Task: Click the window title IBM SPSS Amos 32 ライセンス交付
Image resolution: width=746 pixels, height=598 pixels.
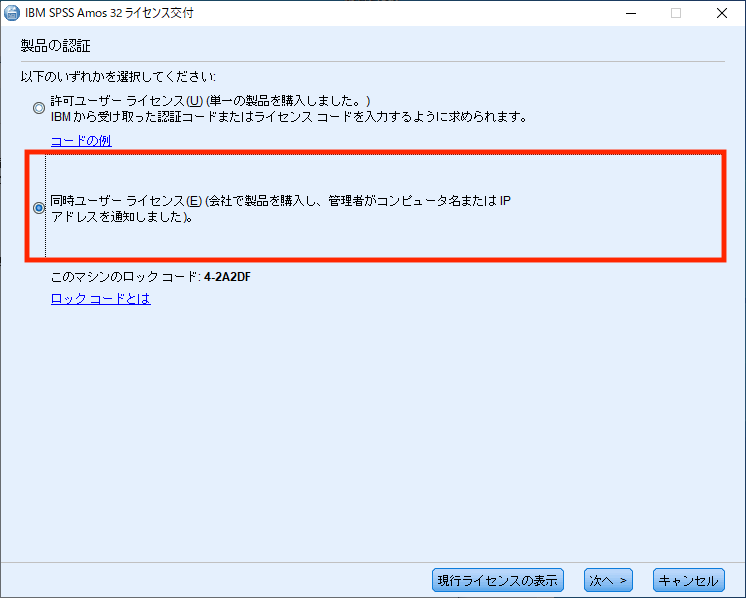Action: point(109,13)
